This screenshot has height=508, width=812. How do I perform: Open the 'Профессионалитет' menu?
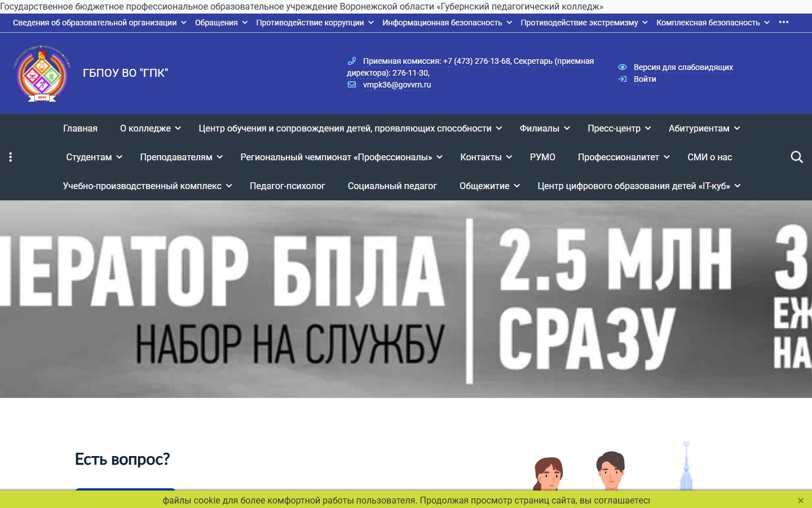(x=624, y=157)
